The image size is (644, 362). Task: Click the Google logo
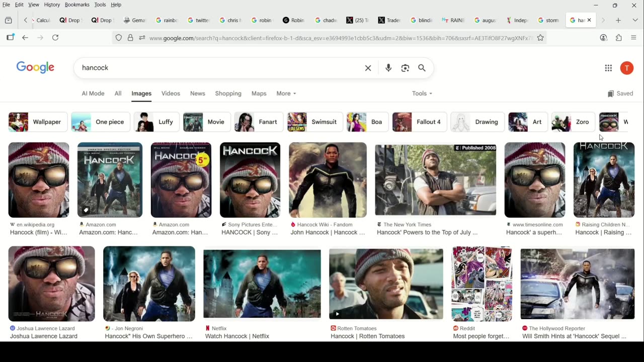[x=35, y=68]
